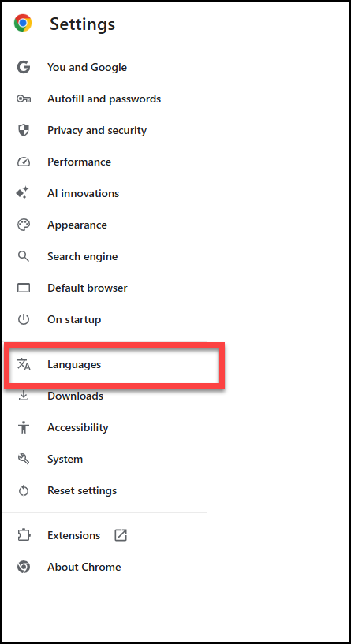
Task: Go to the Downloads settings page
Action: pyautogui.click(x=75, y=396)
